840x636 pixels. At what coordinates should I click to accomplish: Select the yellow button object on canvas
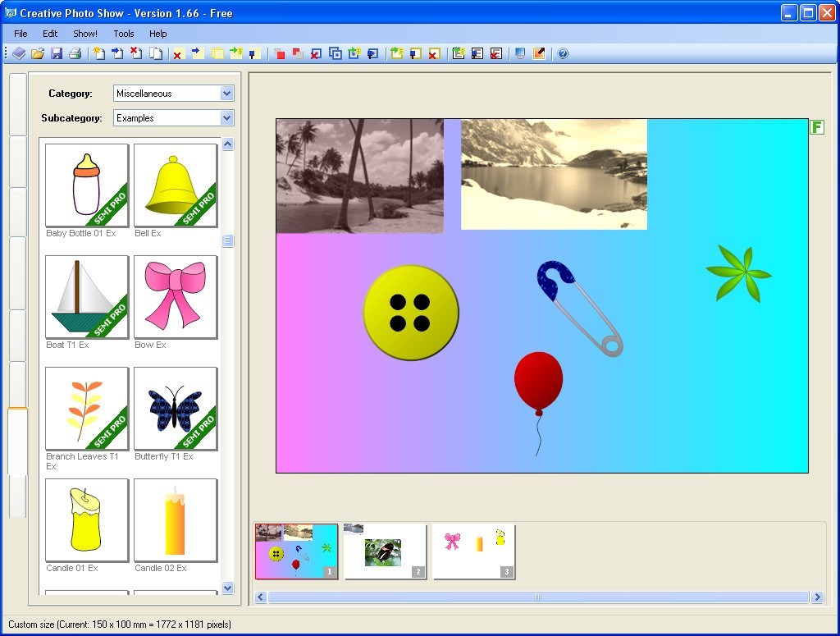[x=411, y=313]
